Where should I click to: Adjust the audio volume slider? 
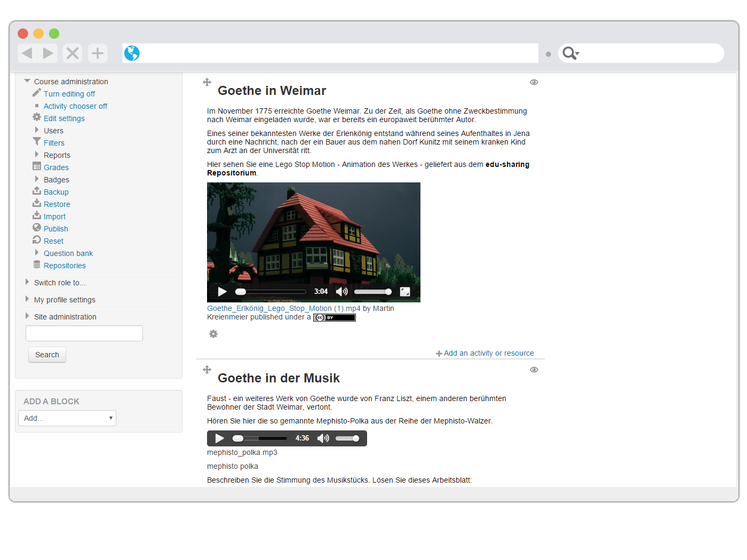(x=347, y=438)
